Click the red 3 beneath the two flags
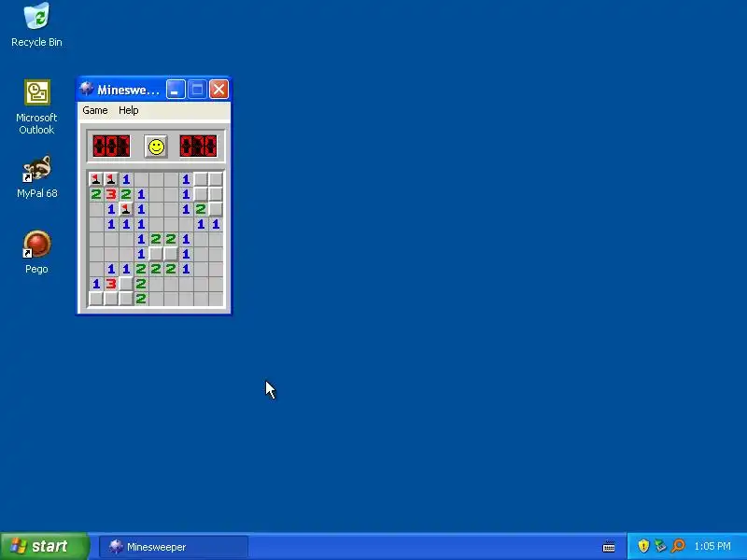The height and width of the screenshot is (560, 747). point(111,194)
